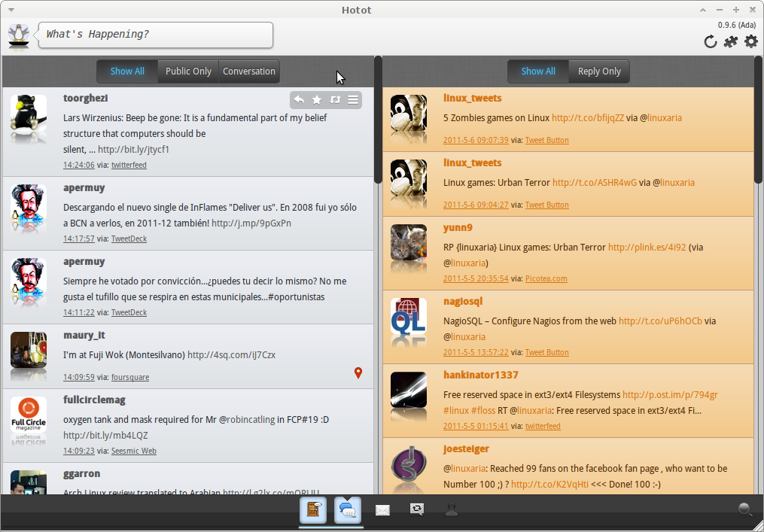
Task: Open the home timeline door icon
Action: coord(313,510)
